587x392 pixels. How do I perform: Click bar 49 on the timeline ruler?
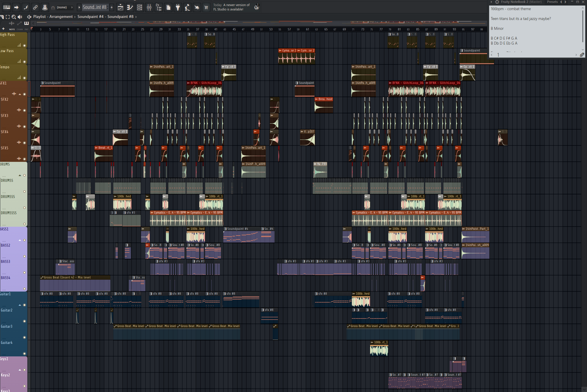(253, 29)
